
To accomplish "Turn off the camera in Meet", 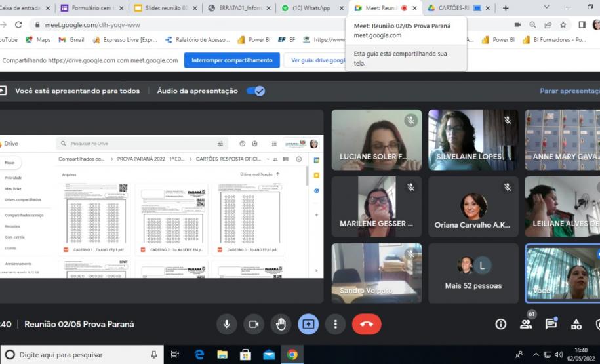I will (253, 324).
